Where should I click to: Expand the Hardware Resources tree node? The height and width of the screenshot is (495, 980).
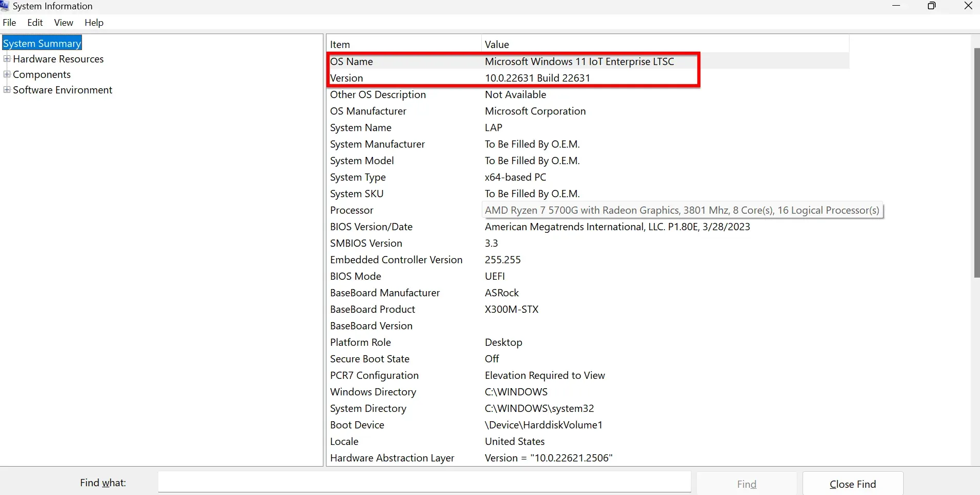(7, 59)
